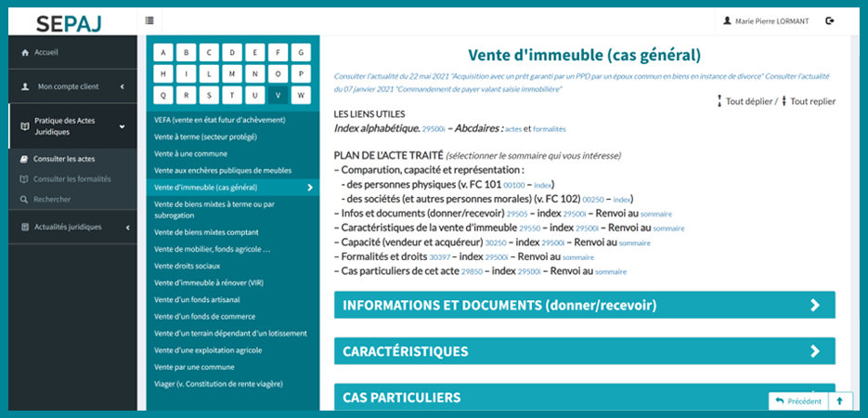
Task: Select letter F in the alphabet grid
Action: (x=278, y=53)
